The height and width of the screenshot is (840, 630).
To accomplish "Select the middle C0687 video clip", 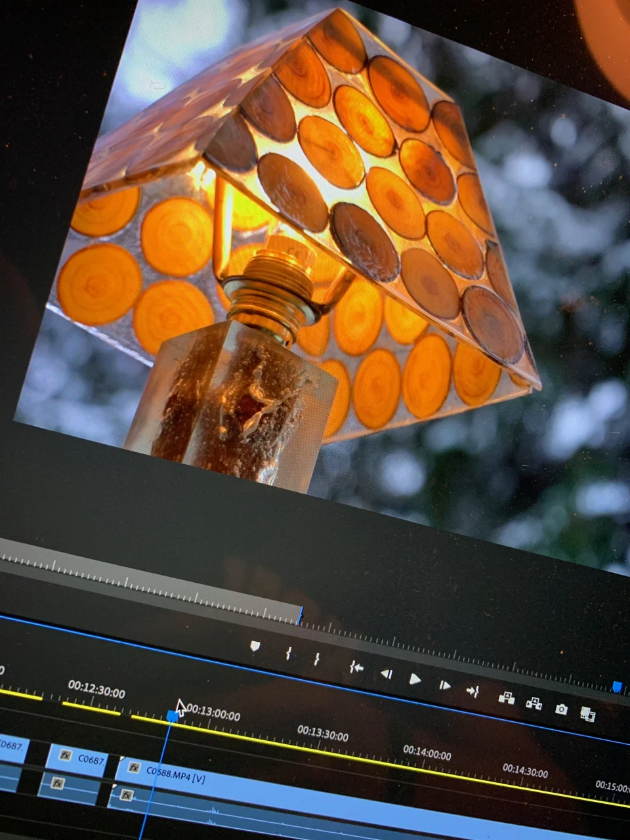I will point(76,760).
